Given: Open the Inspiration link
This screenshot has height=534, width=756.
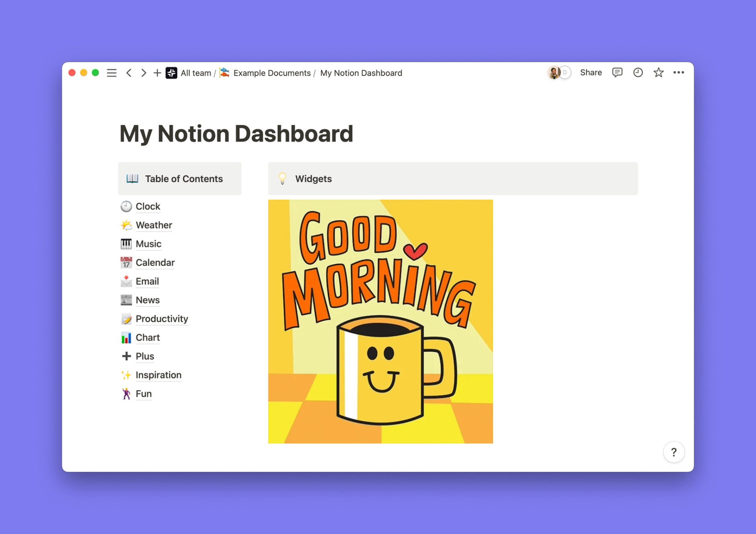Looking at the screenshot, I should (158, 375).
